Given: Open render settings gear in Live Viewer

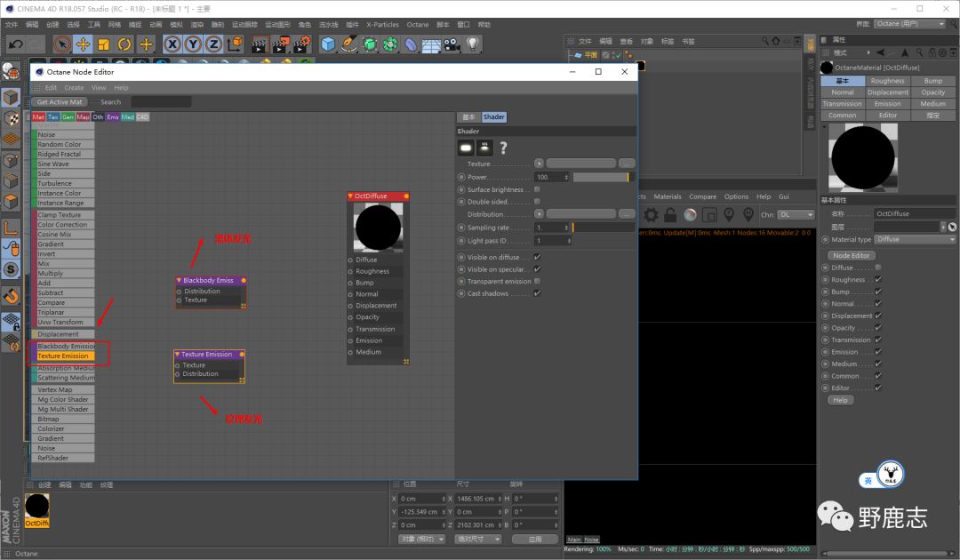Looking at the screenshot, I should (x=651, y=215).
